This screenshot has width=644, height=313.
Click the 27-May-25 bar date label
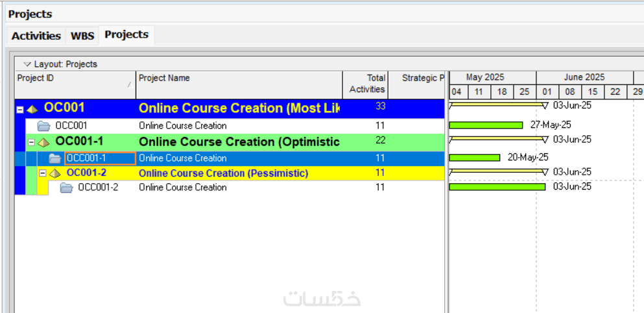click(x=551, y=125)
